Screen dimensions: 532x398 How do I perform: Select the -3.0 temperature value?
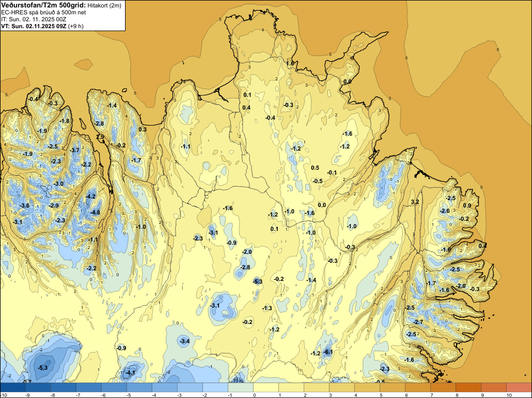(x=59, y=184)
